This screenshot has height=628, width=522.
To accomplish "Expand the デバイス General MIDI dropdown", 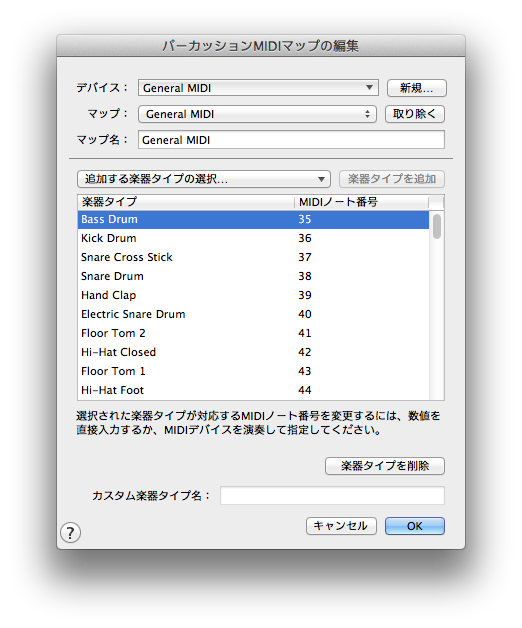I will (258, 88).
